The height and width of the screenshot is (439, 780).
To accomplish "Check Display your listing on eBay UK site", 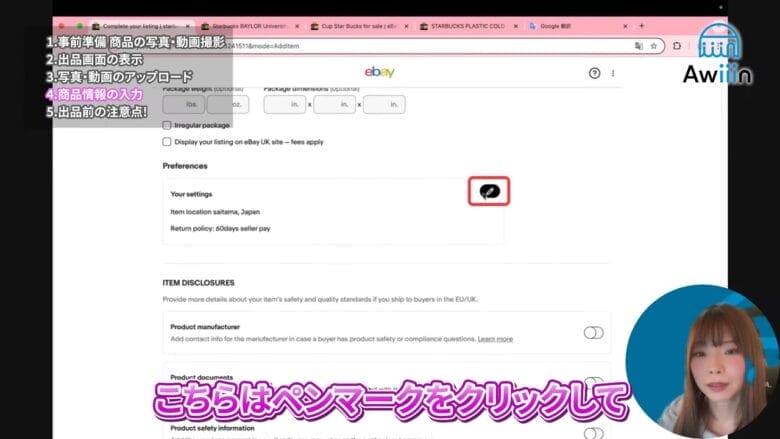I will (167, 142).
